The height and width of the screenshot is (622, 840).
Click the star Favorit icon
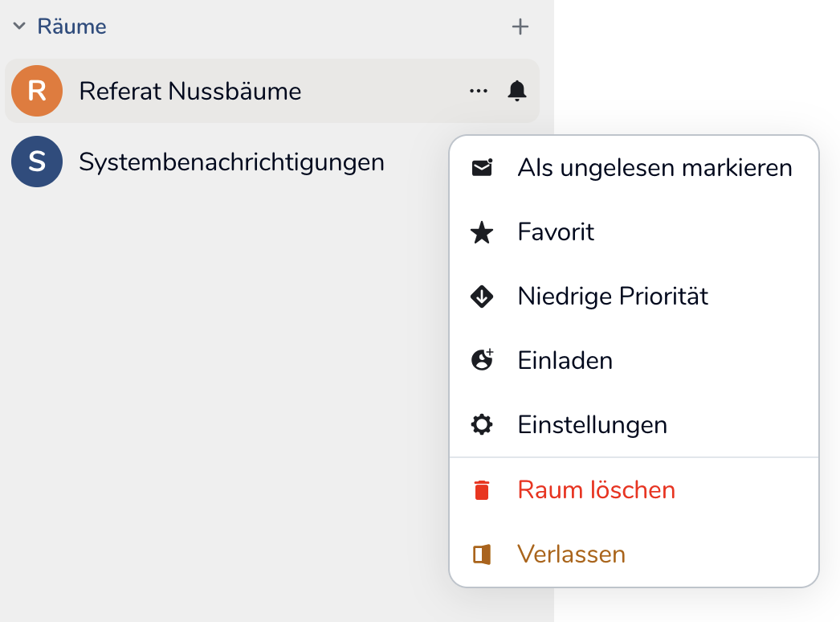(482, 233)
